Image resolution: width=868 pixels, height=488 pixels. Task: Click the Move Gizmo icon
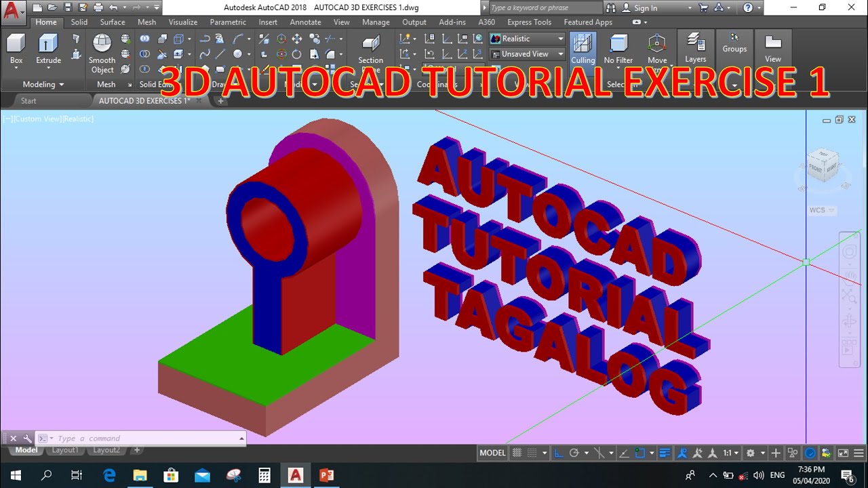click(x=657, y=45)
